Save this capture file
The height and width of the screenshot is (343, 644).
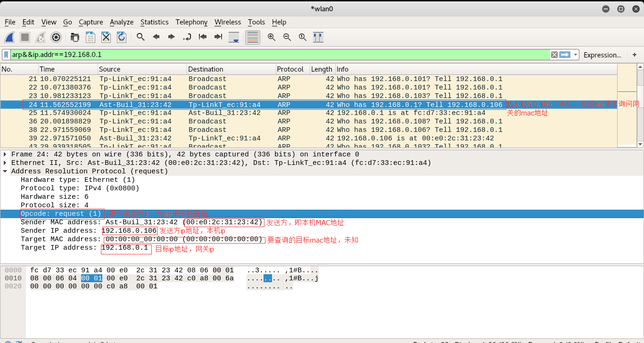click(91, 37)
